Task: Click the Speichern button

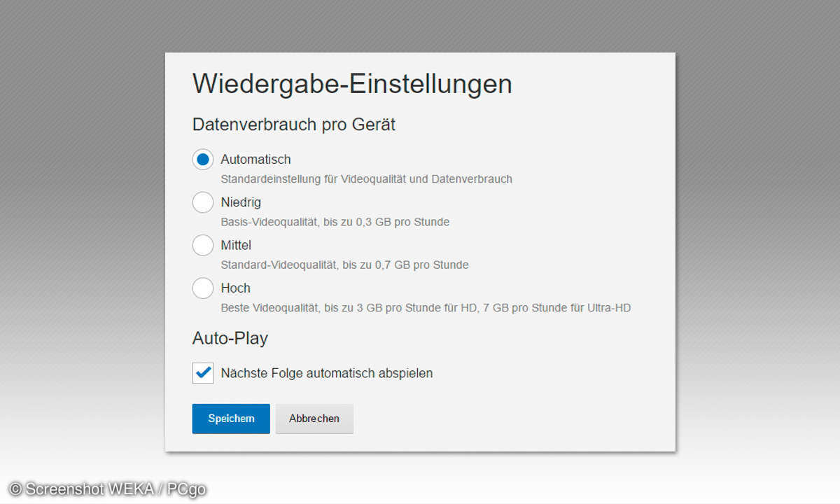Action: tap(231, 419)
